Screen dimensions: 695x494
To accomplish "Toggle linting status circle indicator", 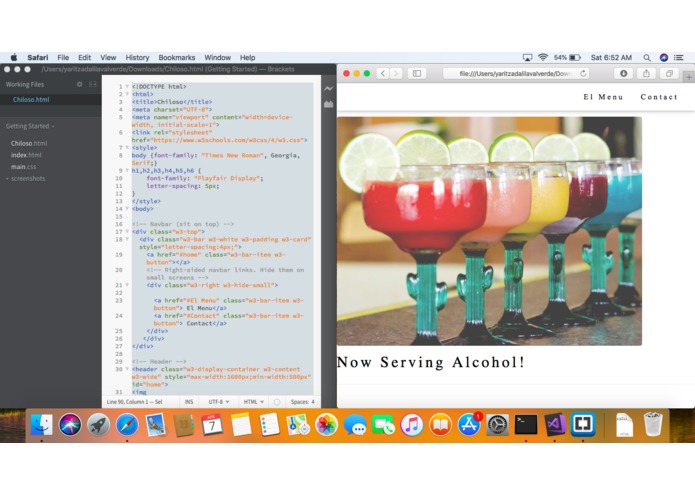I will tap(277, 402).
